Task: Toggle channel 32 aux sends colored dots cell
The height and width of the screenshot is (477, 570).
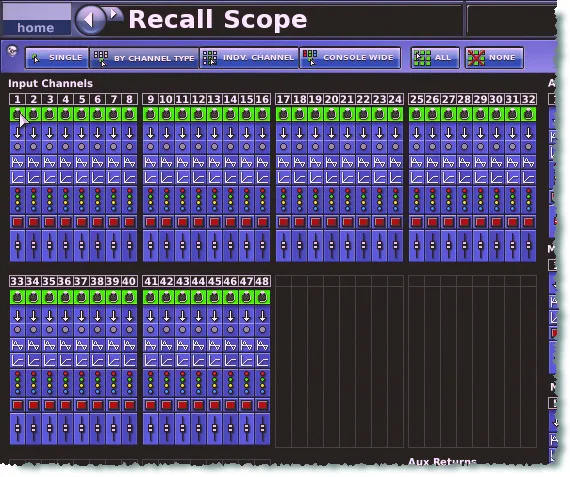Action: tap(529, 200)
